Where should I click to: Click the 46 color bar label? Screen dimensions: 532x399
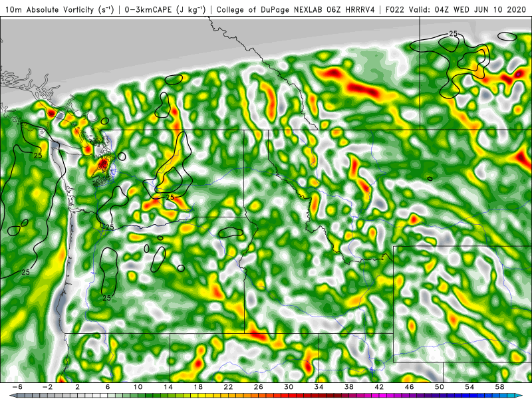410,387
